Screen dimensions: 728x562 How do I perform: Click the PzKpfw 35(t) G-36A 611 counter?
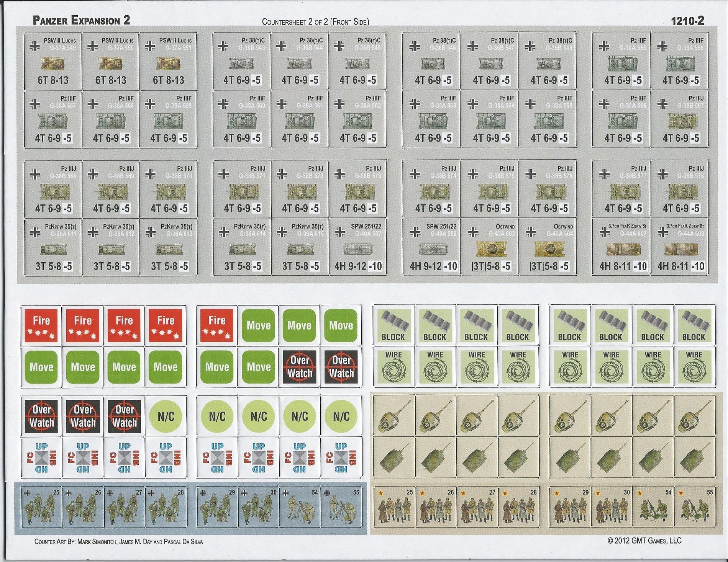53,247
